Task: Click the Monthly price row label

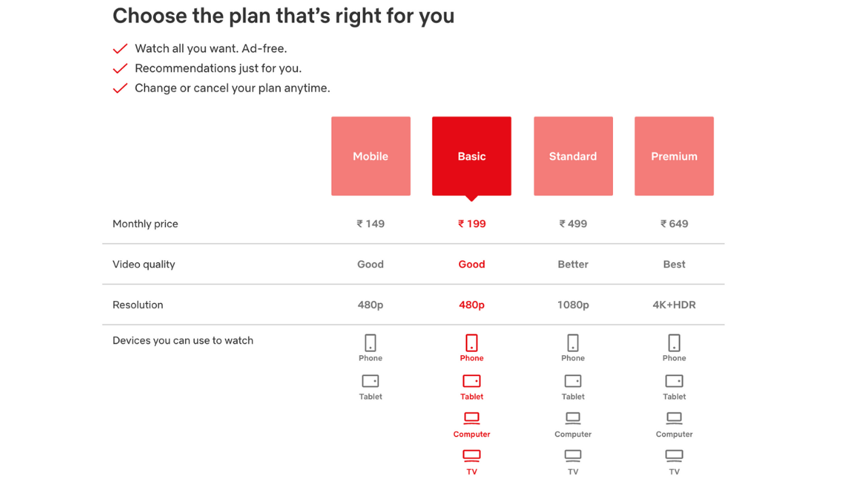Action: [x=145, y=224]
